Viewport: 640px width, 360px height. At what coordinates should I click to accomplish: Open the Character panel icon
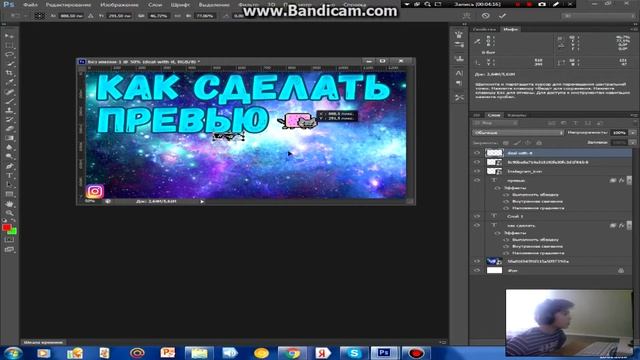pyautogui.click(x=459, y=73)
